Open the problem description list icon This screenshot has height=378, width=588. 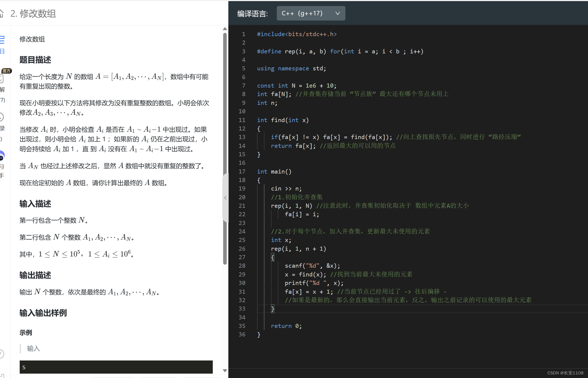2,40
